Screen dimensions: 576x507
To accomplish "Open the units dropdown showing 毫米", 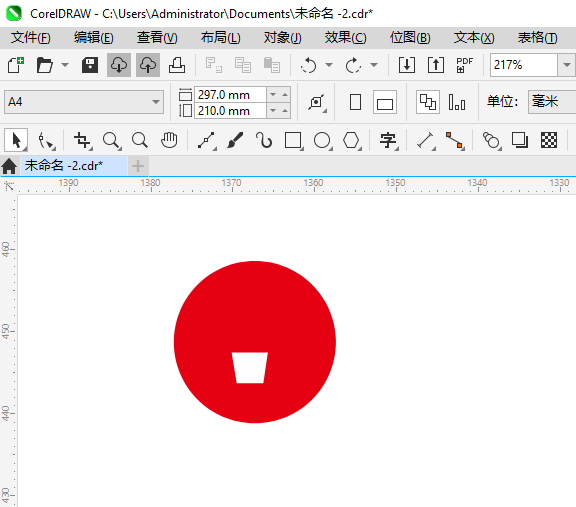I will [x=552, y=102].
